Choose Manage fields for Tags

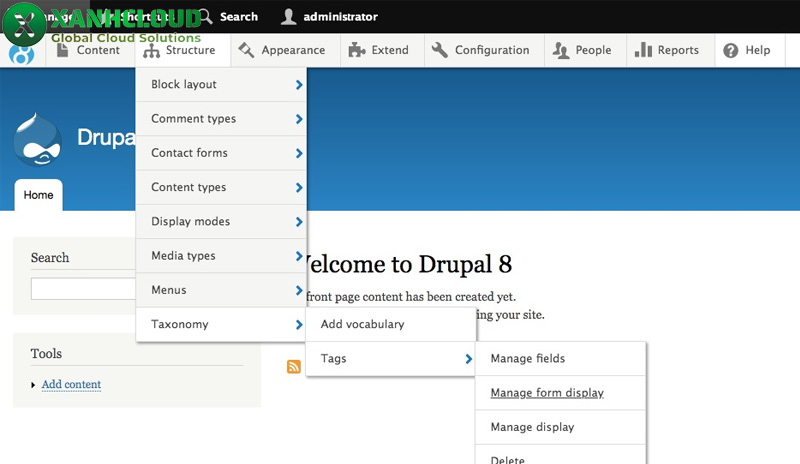560,359
